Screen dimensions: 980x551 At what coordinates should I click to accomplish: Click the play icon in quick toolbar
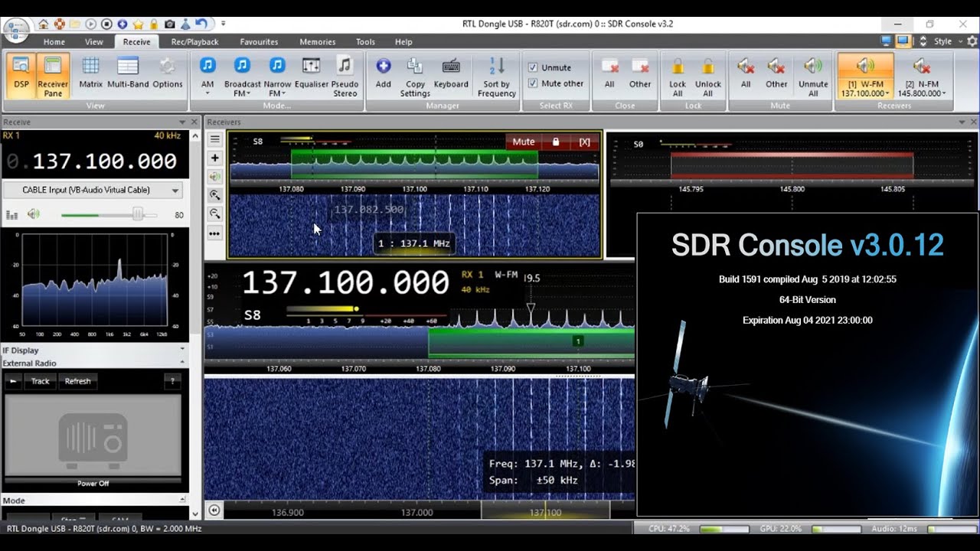(x=91, y=24)
